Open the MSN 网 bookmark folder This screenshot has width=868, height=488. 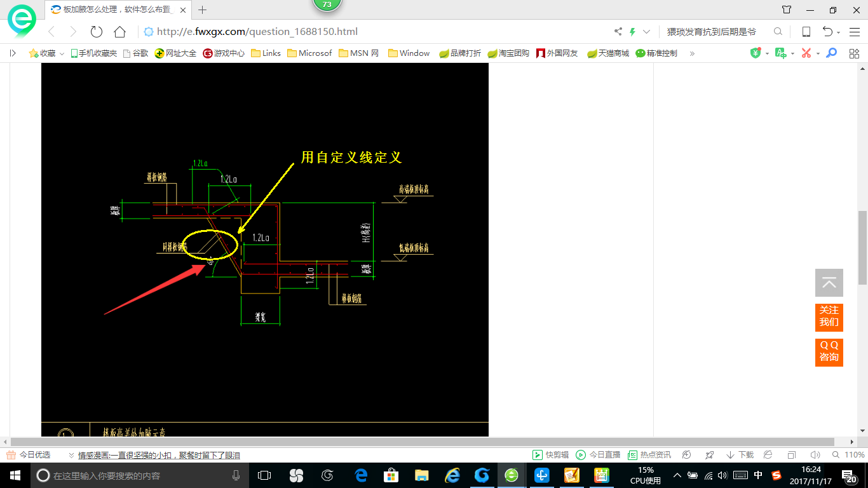[x=359, y=53]
